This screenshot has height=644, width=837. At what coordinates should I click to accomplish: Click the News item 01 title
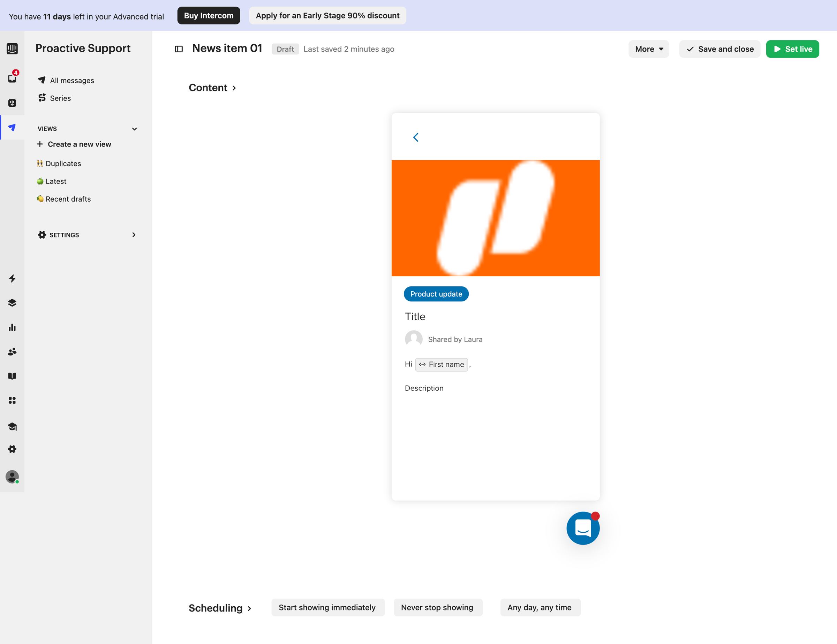[x=227, y=48]
